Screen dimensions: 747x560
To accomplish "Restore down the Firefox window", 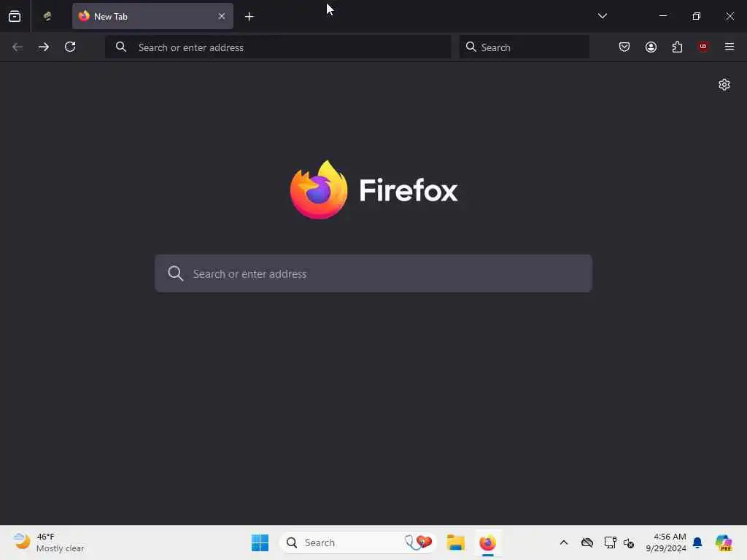I will point(697,16).
